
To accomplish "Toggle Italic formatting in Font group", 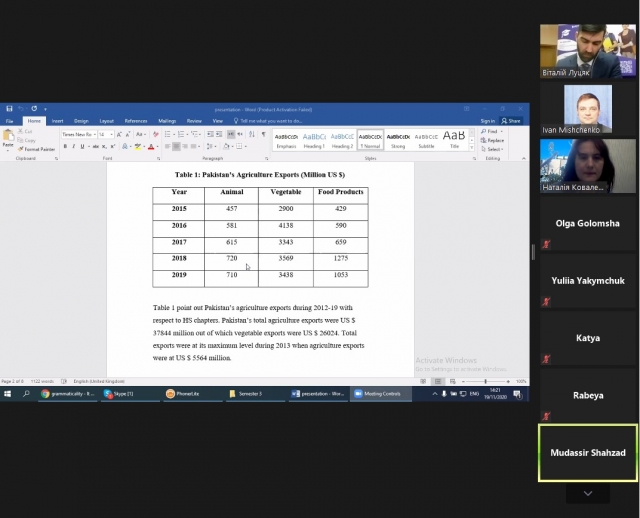I will point(73,146).
